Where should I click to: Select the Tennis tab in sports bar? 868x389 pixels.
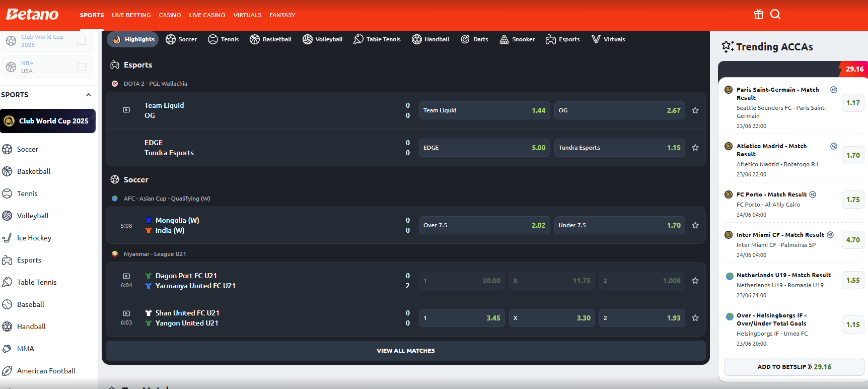click(x=224, y=39)
